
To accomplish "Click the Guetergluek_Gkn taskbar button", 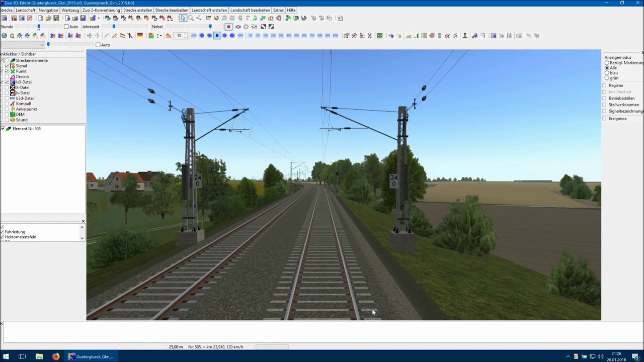I will coord(92,356).
